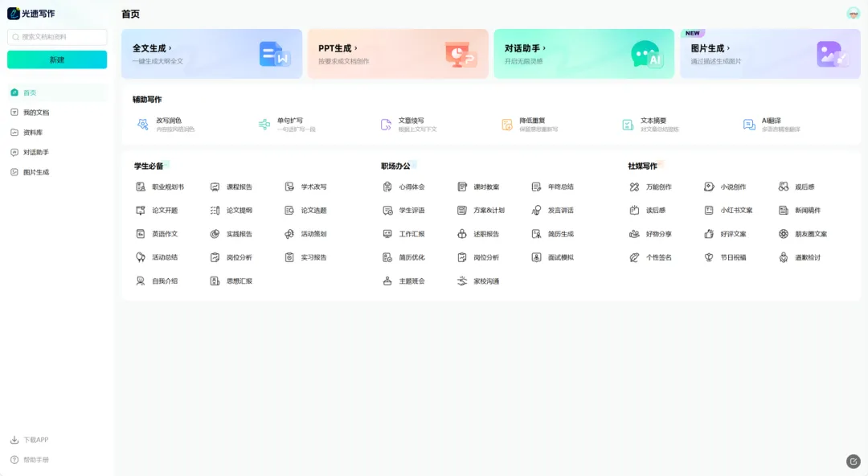Open 首页 in the sidebar
868x476 pixels.
click(x=57, y=92)
